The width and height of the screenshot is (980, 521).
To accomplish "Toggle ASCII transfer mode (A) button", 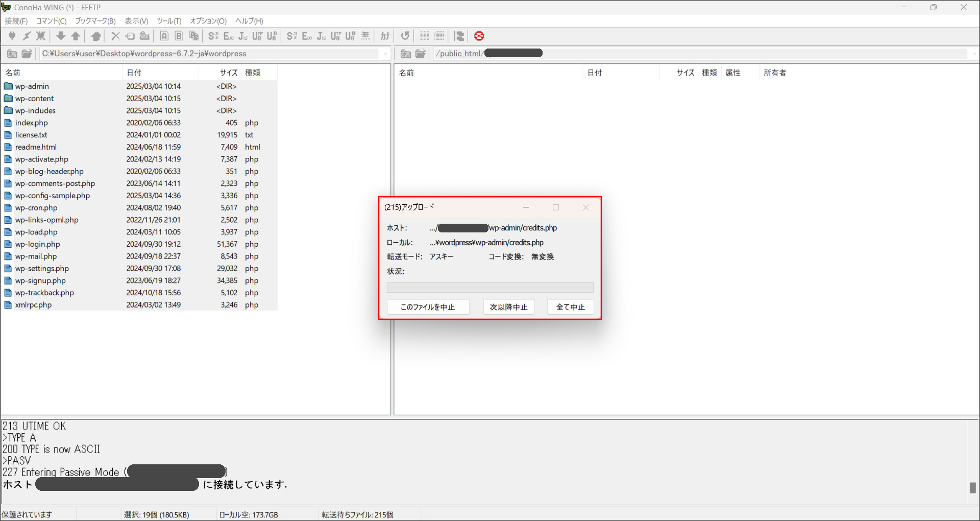I will [x=164, y=36].
